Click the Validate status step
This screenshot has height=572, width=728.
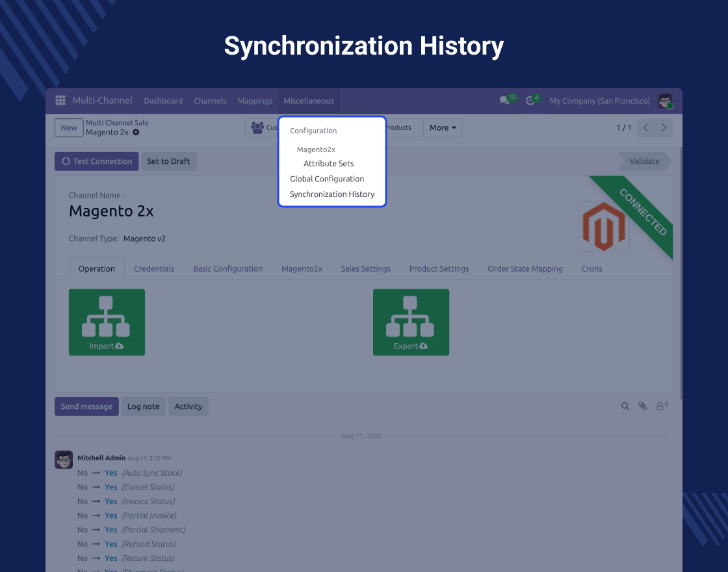[644, 161]
